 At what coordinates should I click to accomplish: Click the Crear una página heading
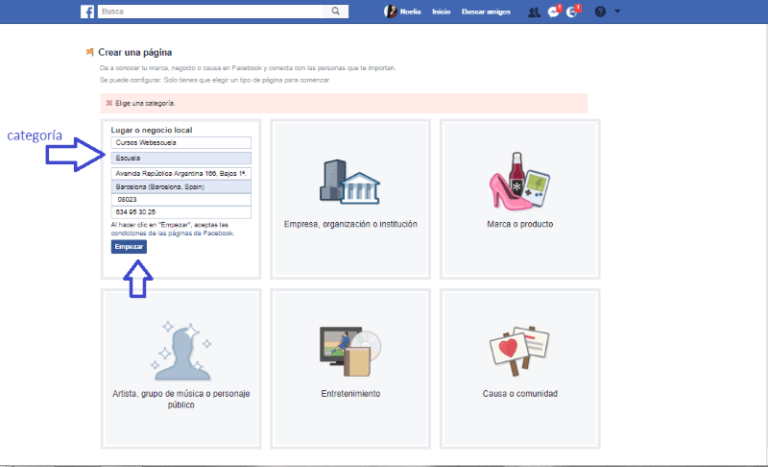[x=135, y=52]
